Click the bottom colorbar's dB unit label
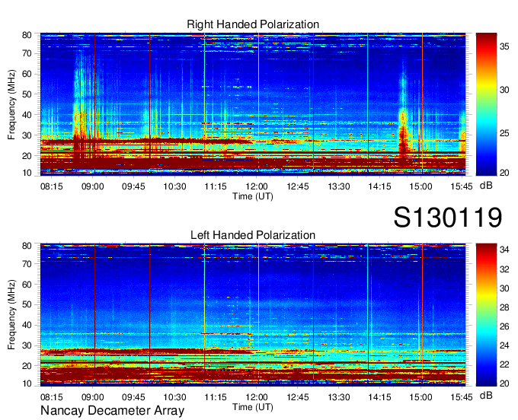Image resolution: width=518 pixels, height=420 pixels. click(486, 395)
